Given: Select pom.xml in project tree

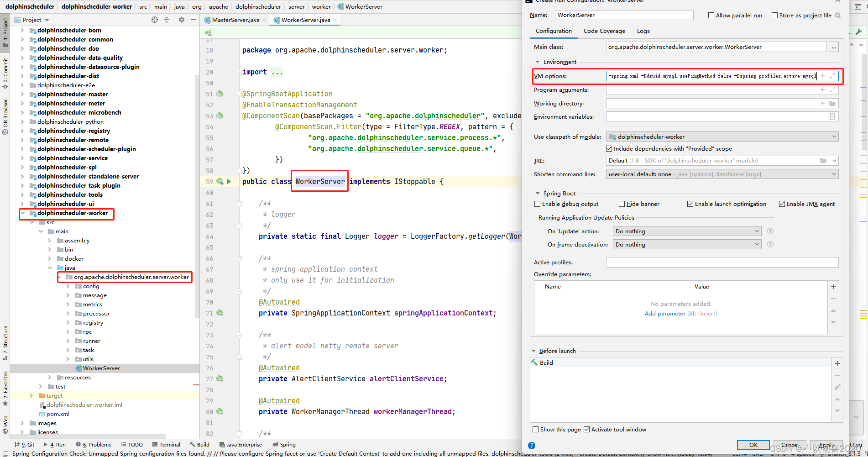Looking at the screenshot, I should pyautogui.click(x=58, y=414).
